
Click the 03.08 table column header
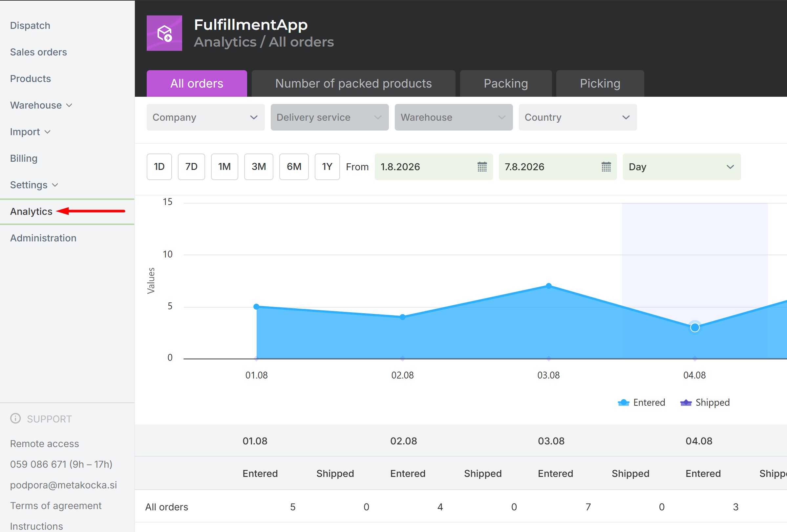coord(551,441)
